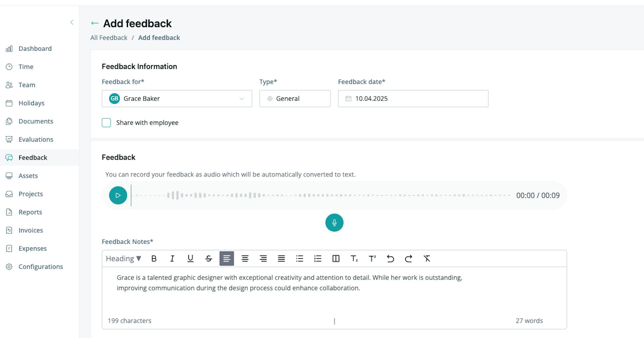
Task: Collapse the sidebar with the chevron
Action: point(72,22)
